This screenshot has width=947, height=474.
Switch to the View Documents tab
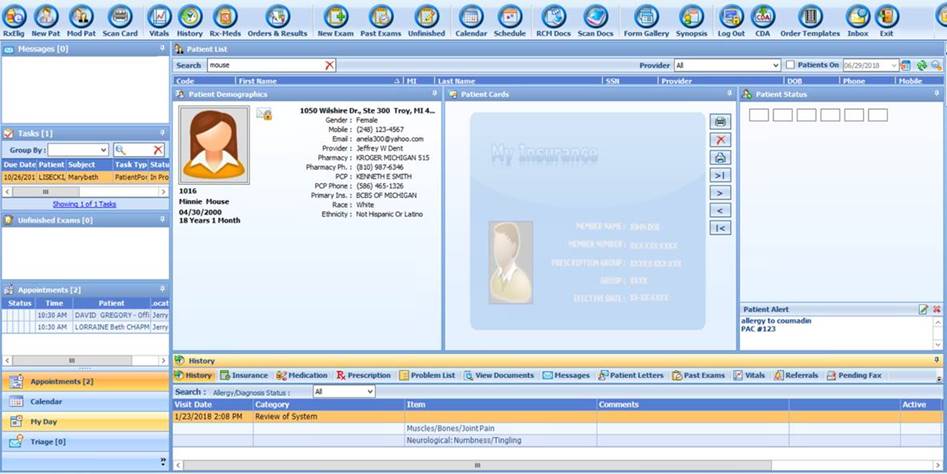[499, 376]
